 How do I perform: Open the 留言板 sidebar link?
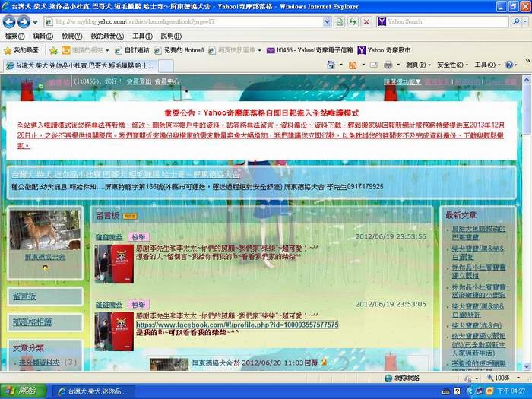click(x=24, y=296)
